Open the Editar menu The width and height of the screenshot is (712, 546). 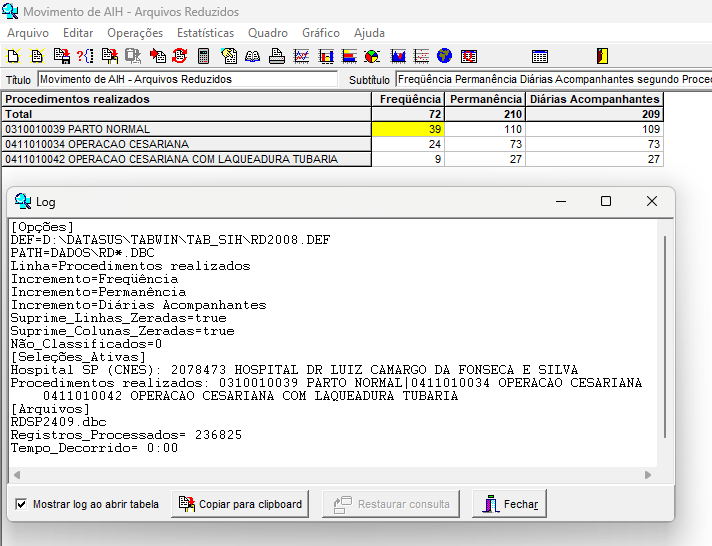tap(78, 33)
